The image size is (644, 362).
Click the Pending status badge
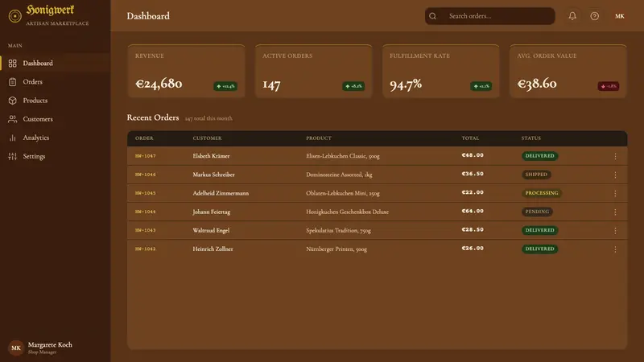[537, 212]
